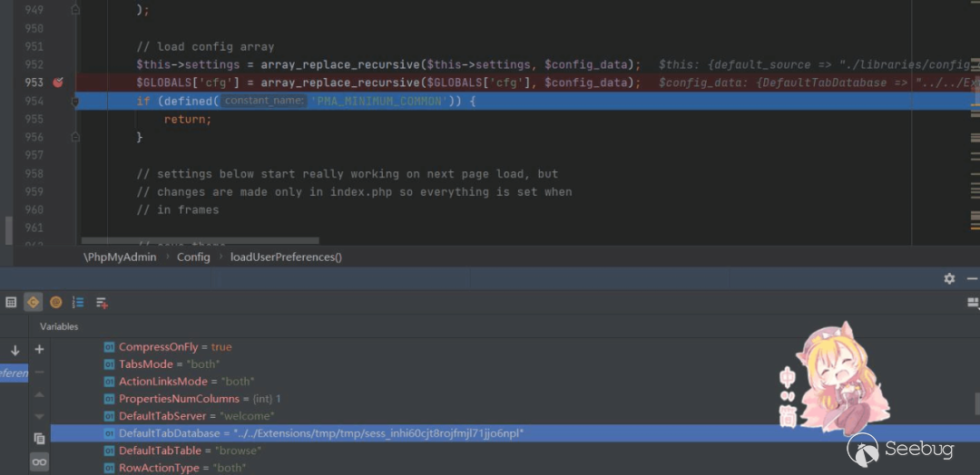Click the scrollbar thumb left of line 961
The height and width of the screenshot is (475, 980).
9,230
